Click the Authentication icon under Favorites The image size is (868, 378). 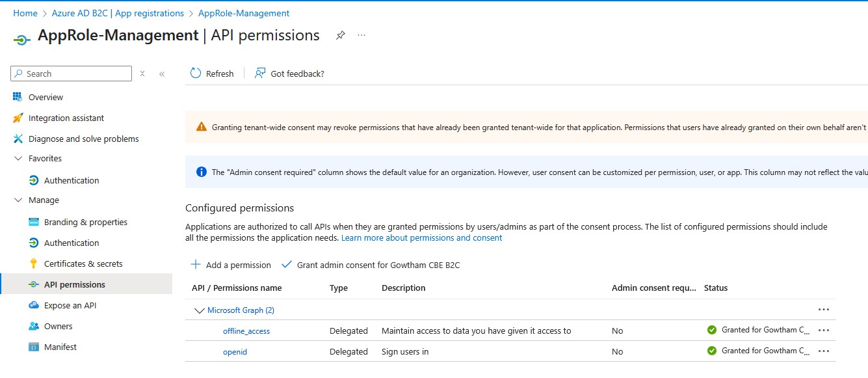coord(34,180)
